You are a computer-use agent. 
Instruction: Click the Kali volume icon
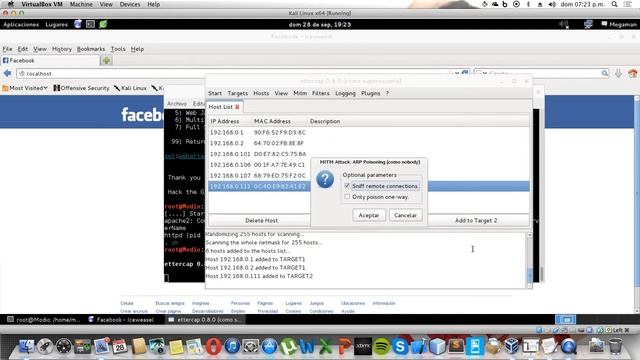[564, 24]
